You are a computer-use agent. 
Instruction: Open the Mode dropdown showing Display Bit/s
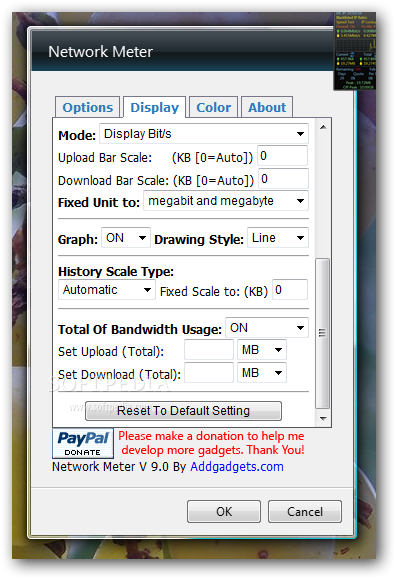point(204,134)
